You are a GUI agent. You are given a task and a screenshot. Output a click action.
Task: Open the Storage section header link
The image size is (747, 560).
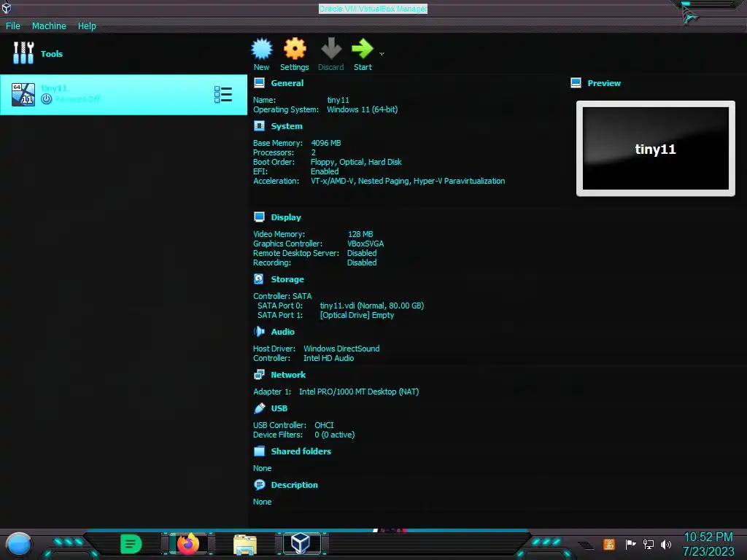coord(287,279)
